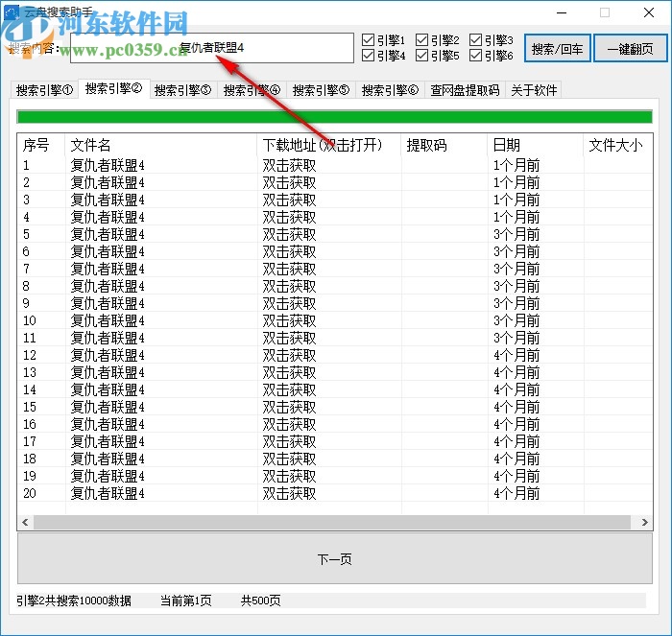Select file name in row 20

point(108,493)
